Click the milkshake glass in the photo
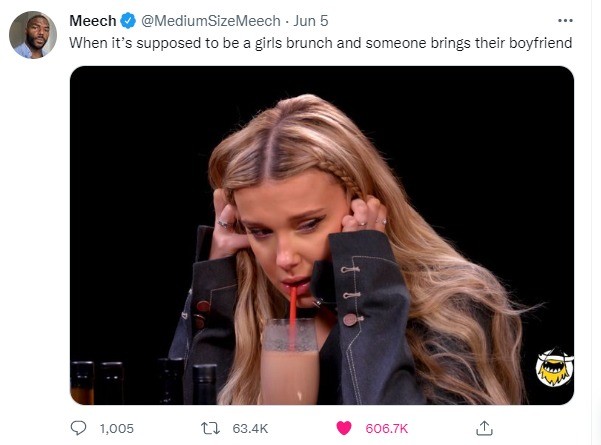This screenshot has height=445, width=601. (x=290, y=362)
